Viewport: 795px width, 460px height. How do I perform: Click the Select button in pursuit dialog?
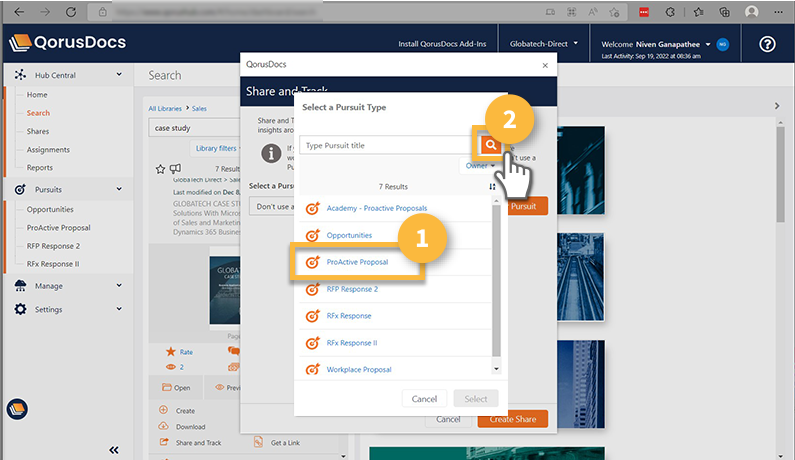tap(476, 399)
